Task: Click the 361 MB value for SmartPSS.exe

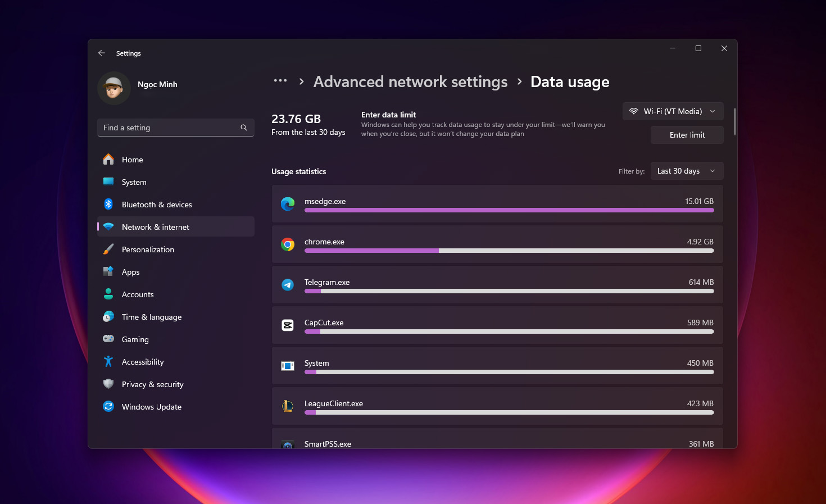Action: (701, 444)
